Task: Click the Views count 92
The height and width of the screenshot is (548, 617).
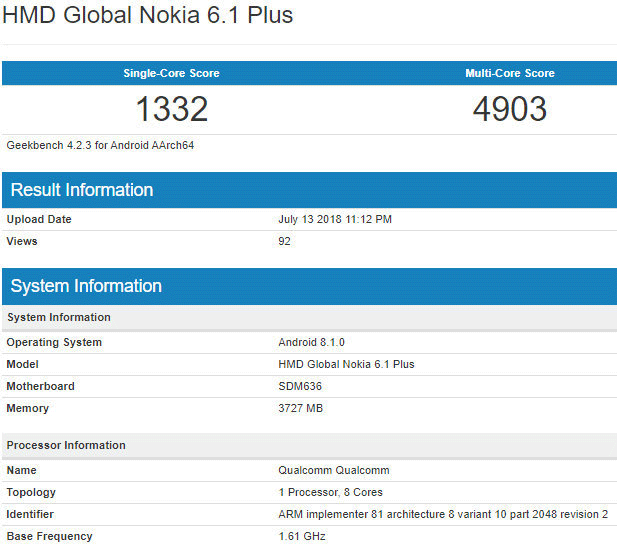Action: coord(284,241)
